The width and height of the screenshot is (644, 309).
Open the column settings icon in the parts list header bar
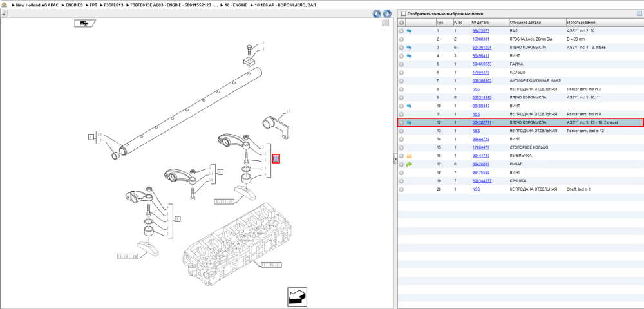(x=639, y=14)
